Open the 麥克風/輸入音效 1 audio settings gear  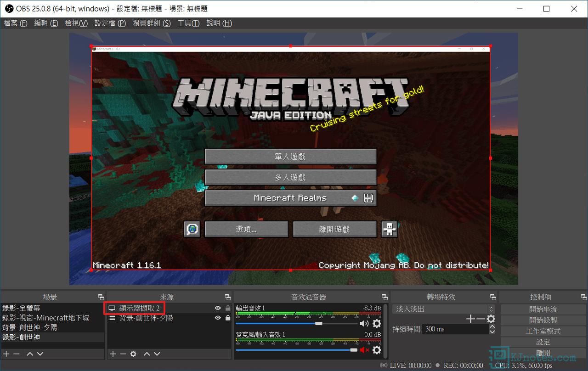(x=377, y=350)
